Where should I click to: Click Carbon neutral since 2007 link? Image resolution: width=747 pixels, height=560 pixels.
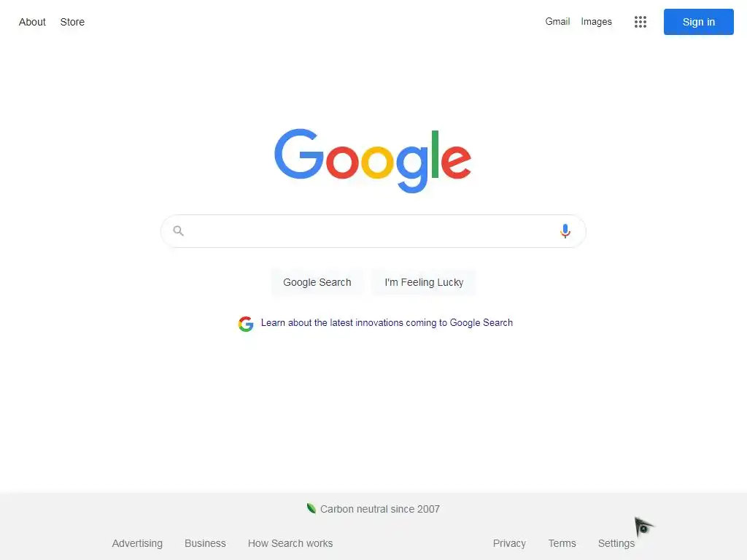(x=379, y=509)
